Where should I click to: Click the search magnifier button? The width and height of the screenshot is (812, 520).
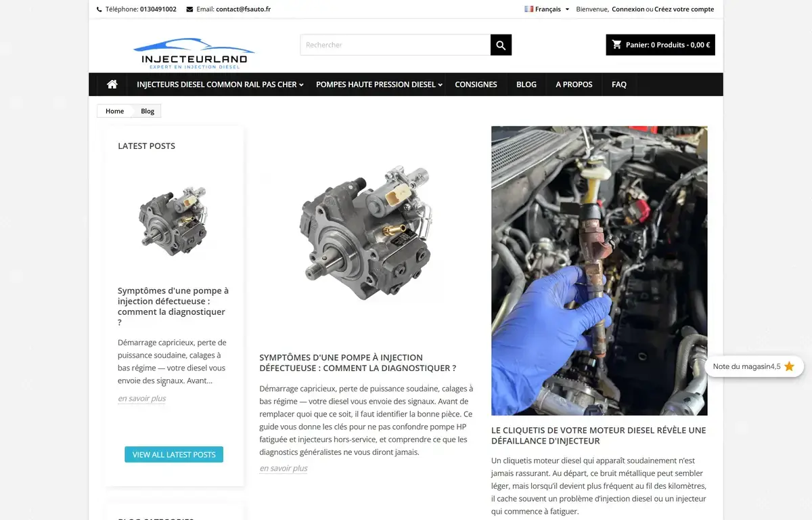(x=501, y=45)
